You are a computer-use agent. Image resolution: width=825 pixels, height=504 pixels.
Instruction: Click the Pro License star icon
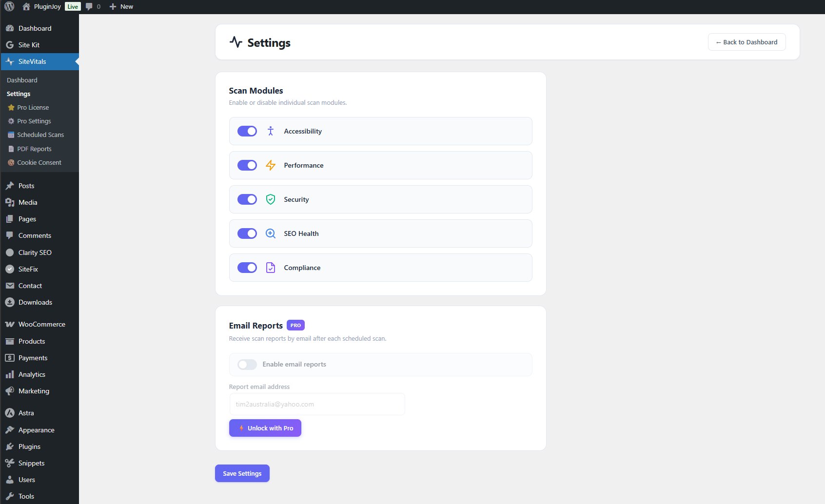pyautogui.click(x=10, y=107)
